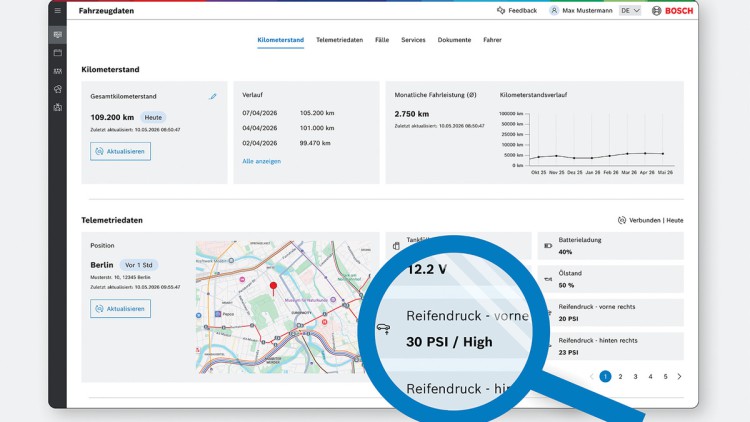750x422 pixels.
Task: Click the 109.200 km value
Action: 112,117
